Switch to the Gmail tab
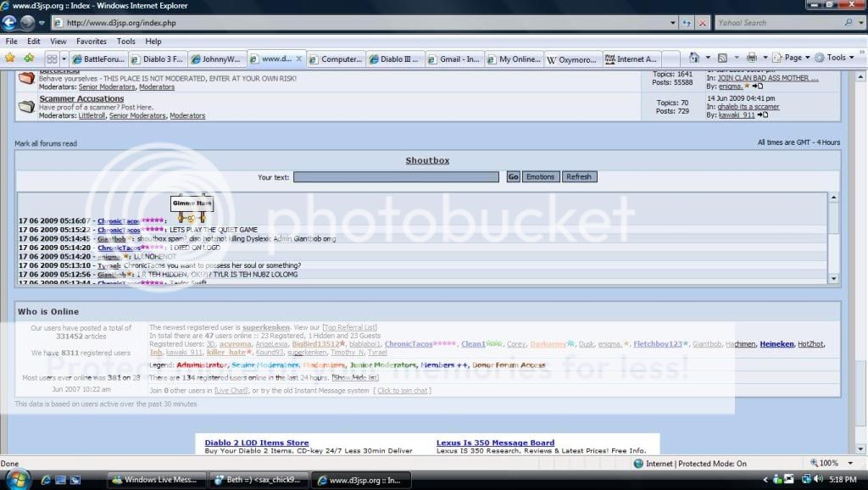This screenshot has width=868, height=490. tap(459, 59)
